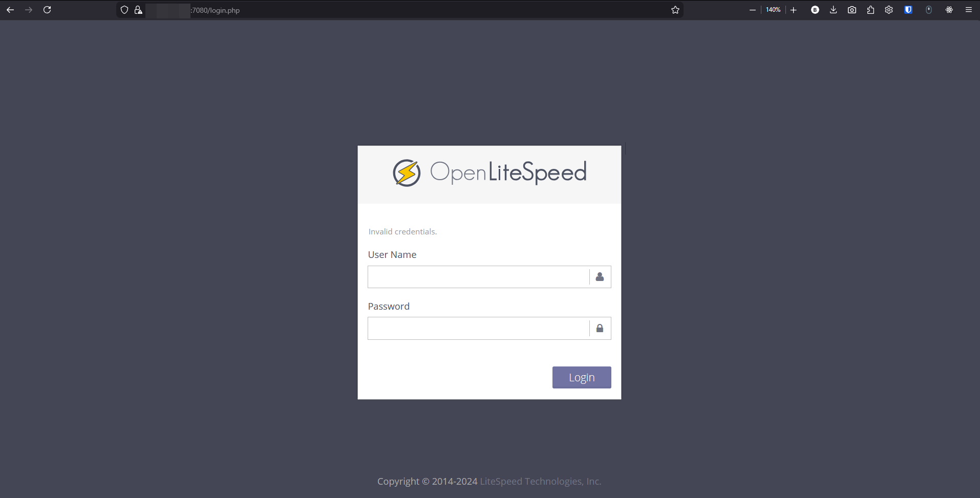Bookmark this page with the star icon
This screenshot has height=498, width=980.
pyautogui.click(x=675, y=10)
